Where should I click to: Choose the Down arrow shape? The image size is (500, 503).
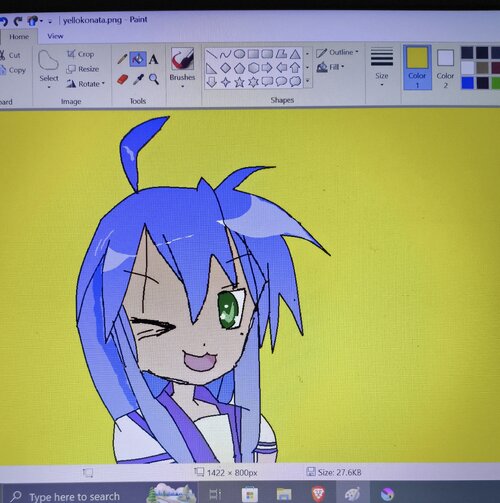[x=212, y=82]
